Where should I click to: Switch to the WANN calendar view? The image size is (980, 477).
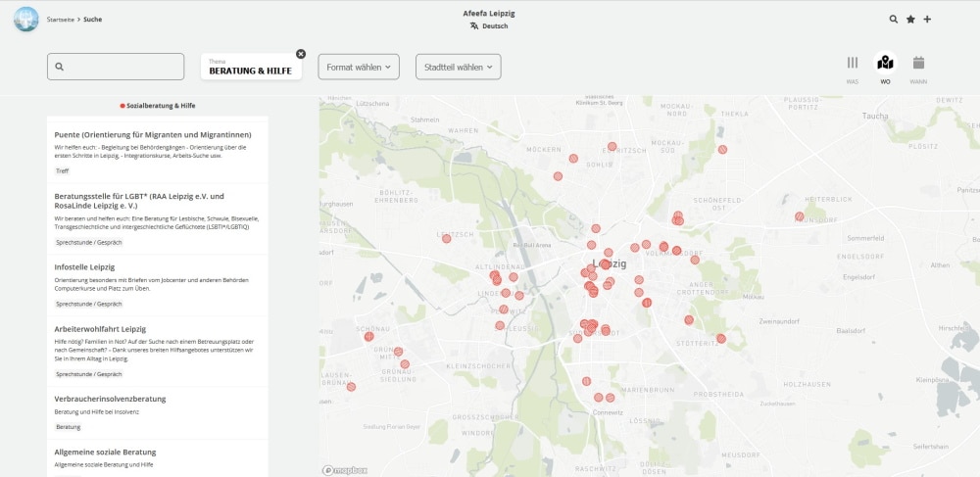(x=918, y=67)
